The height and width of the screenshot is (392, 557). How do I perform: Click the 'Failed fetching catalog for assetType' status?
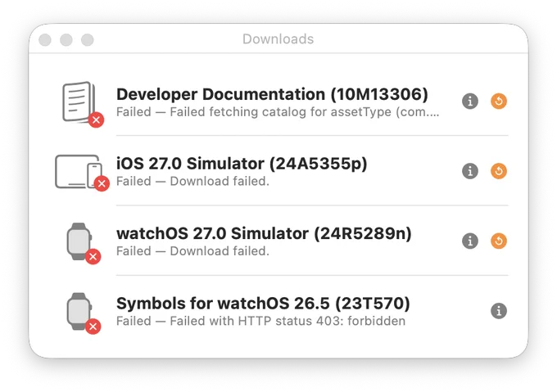pos(278,112)
